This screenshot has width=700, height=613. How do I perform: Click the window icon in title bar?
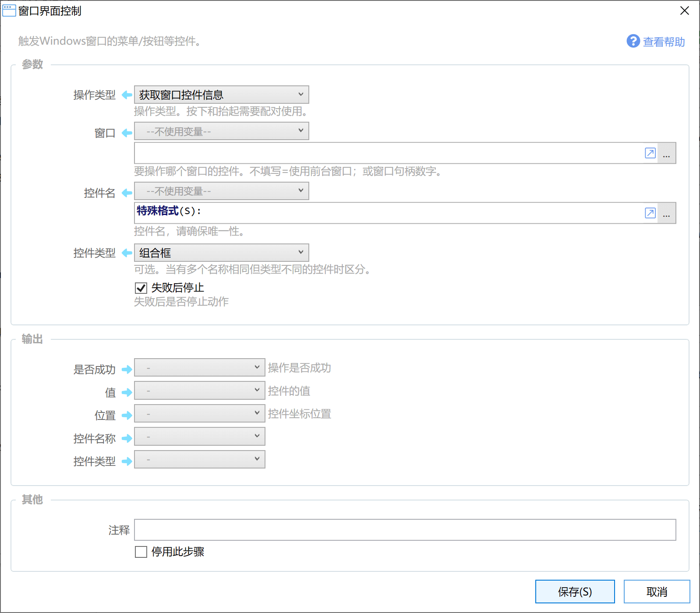(9, 11)
